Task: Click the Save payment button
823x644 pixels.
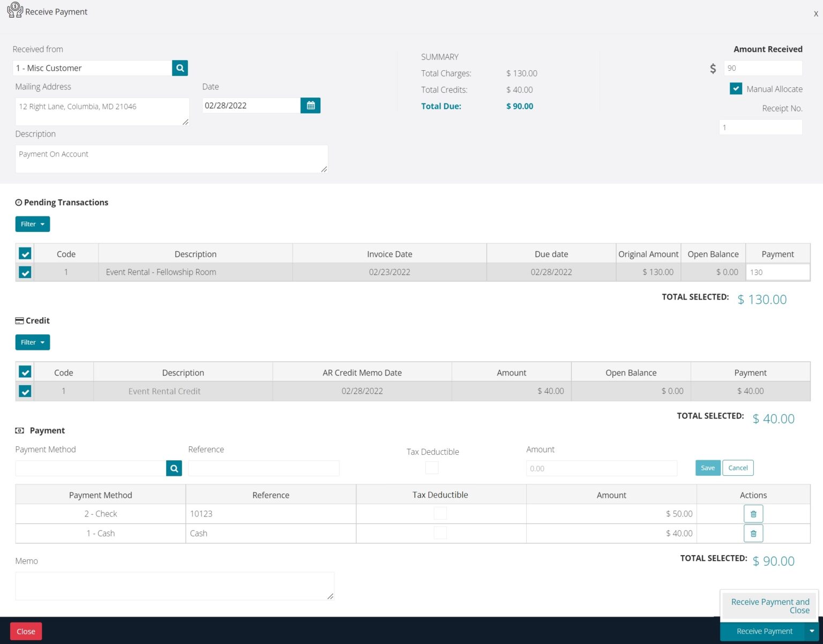Action: pos(707,467)
